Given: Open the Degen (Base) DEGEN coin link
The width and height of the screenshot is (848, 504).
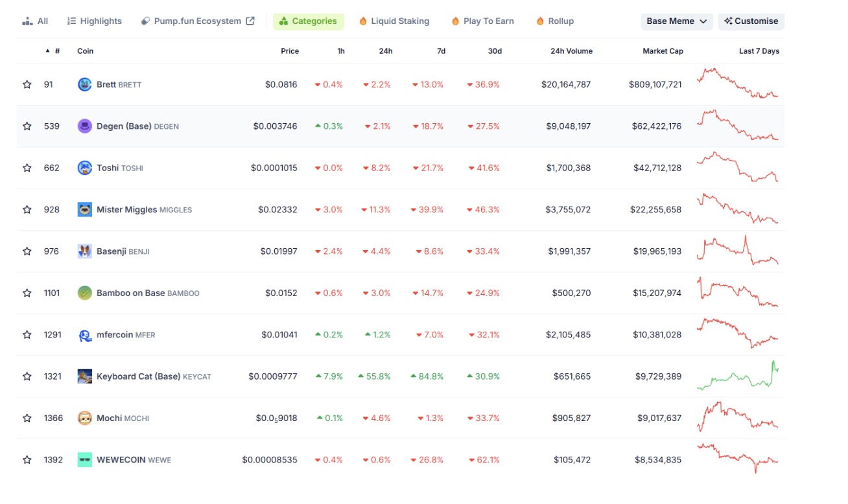Looking at the screenshot, I should tap(137, 126).
